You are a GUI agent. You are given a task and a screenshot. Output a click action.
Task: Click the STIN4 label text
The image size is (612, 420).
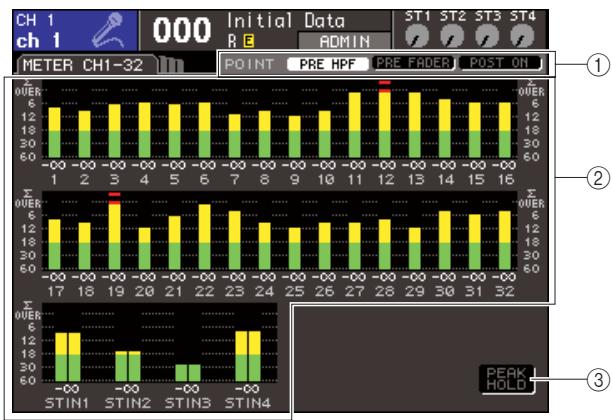[x=248, y=403]
